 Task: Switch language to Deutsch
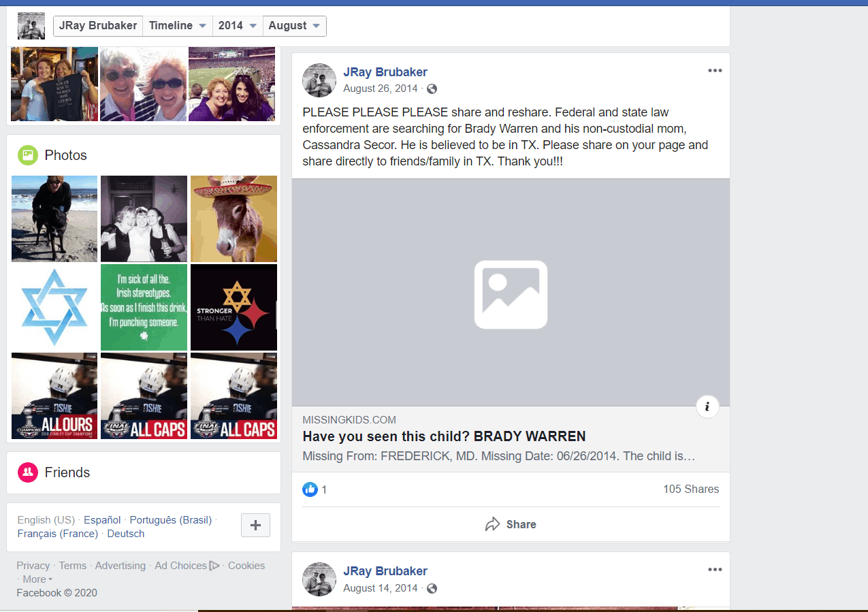126,534
